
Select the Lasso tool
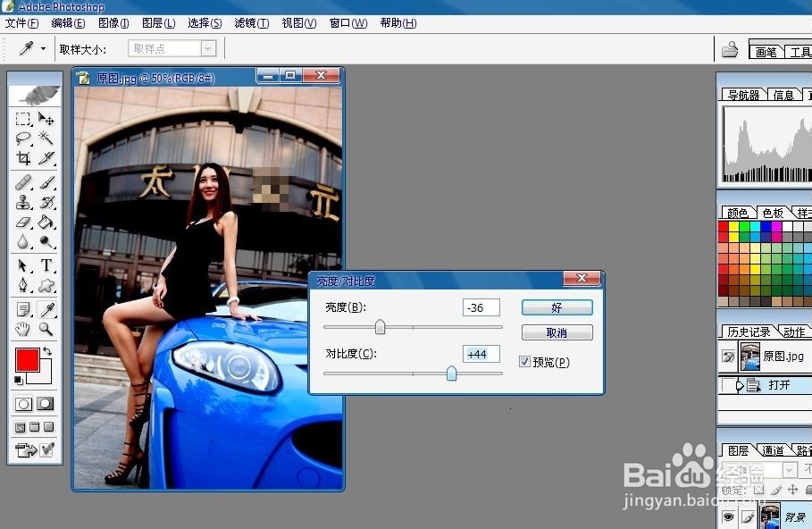22,139
